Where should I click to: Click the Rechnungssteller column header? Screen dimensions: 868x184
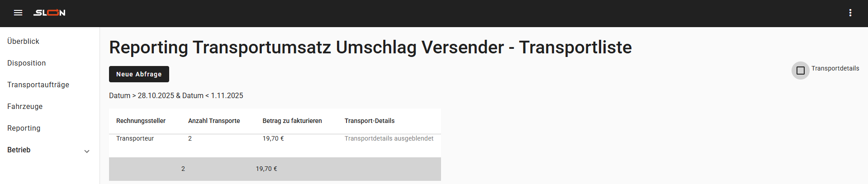[x=141, y=121]
